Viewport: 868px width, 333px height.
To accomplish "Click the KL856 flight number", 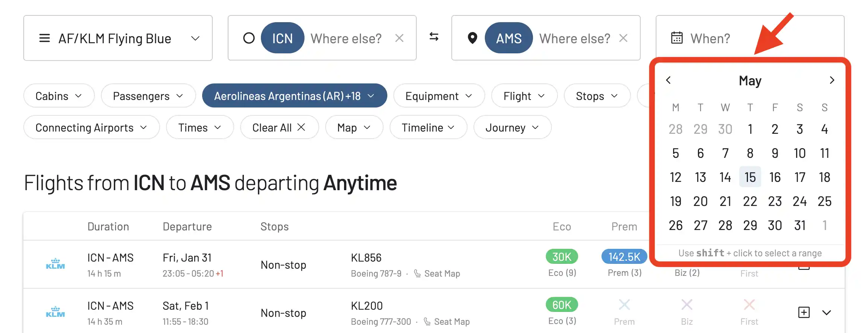I will tap(366, 257).
